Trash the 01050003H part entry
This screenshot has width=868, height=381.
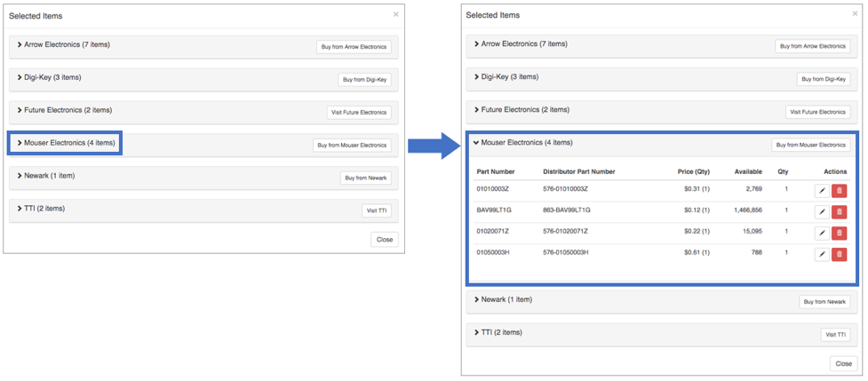(x=839, y=254)
